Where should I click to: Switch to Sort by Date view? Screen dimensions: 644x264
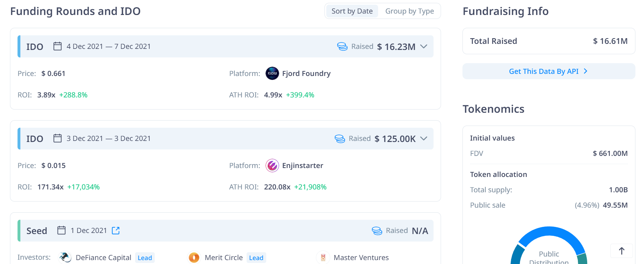coord(352,11)
